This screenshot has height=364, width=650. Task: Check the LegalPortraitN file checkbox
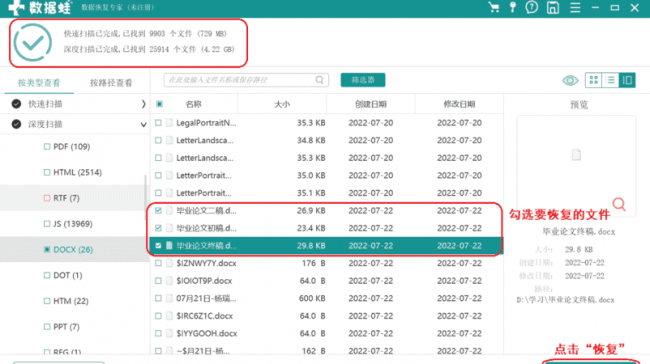coord(158,123)
